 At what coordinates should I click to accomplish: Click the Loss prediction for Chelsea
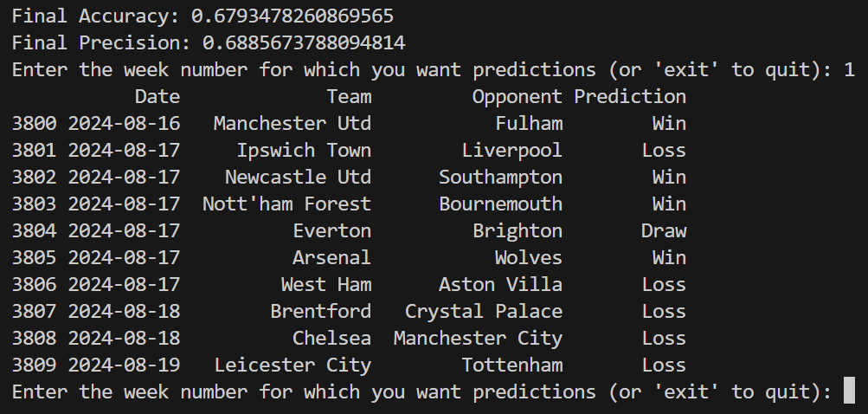[x=664, y=338]
